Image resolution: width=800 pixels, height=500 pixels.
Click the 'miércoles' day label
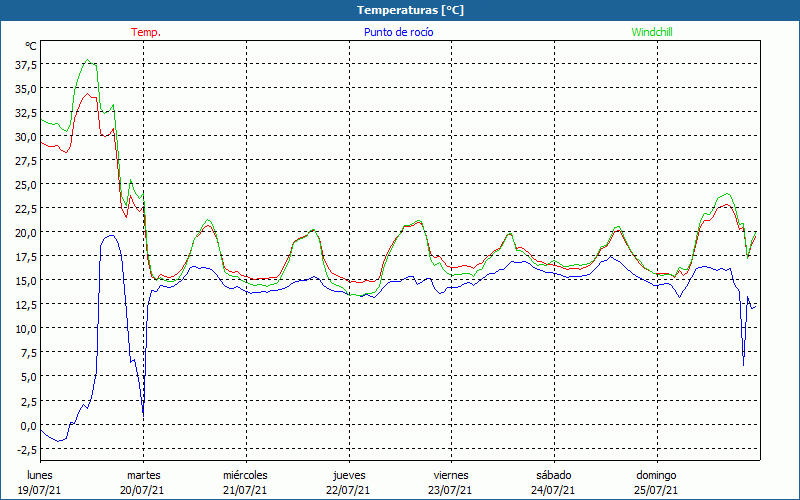click(245, 476)
